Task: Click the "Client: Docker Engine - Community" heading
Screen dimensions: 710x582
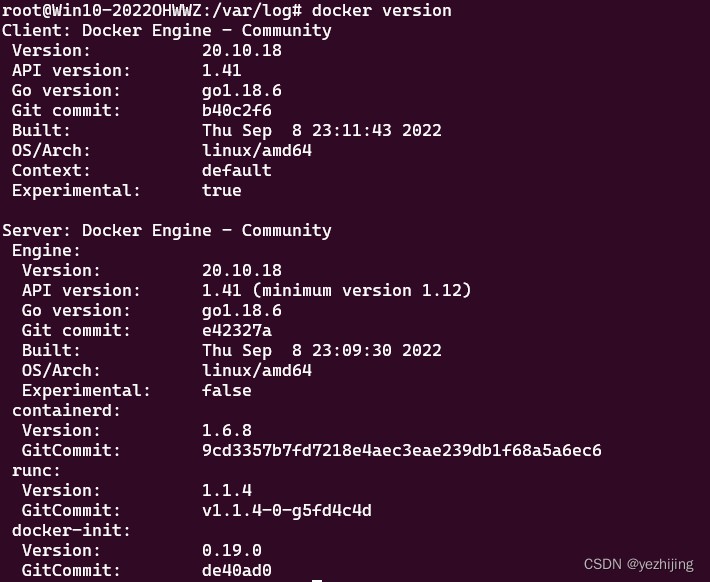Action: click(x=166, y=30)
